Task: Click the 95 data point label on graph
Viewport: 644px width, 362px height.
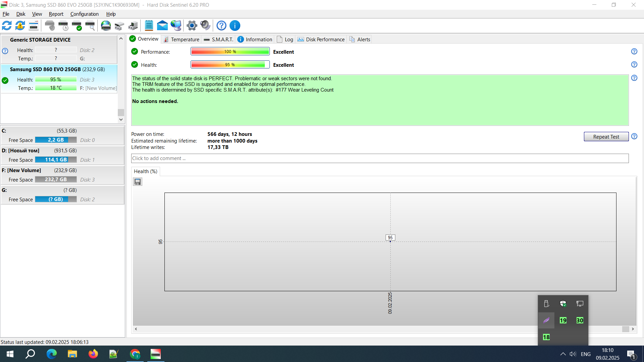Action: pos(390,238)
